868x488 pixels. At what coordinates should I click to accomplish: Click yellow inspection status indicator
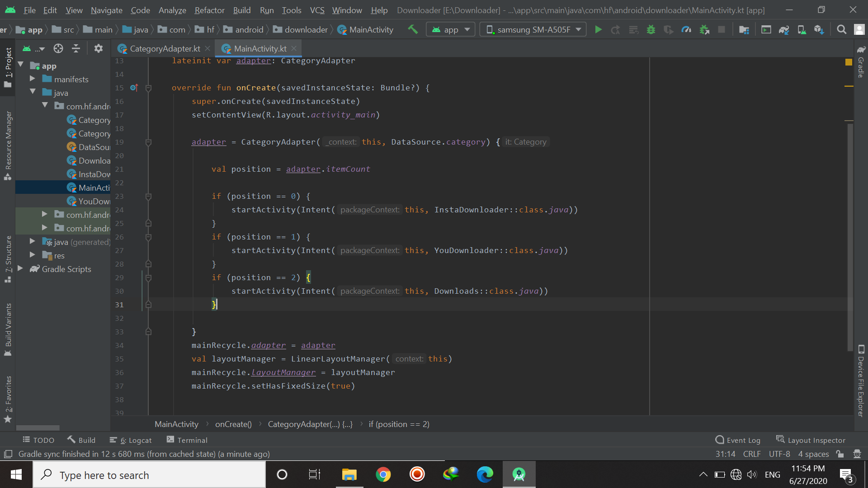(x=849, y=62)
